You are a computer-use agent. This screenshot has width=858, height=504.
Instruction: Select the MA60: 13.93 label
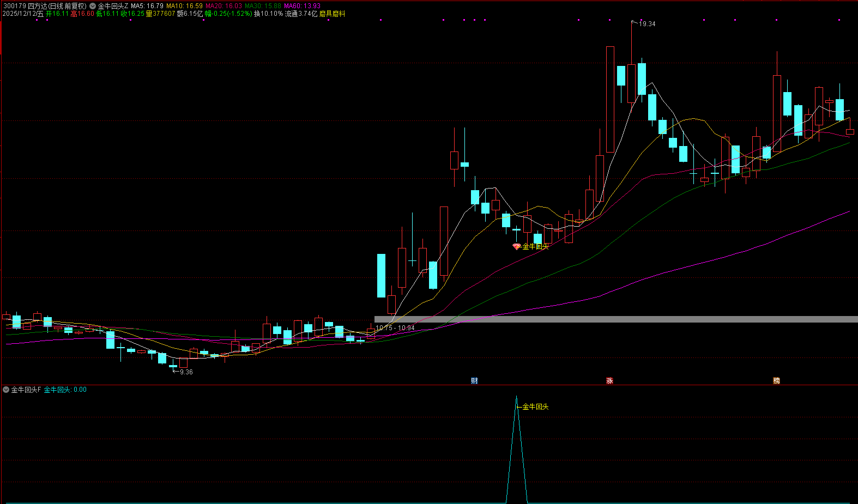302,6
